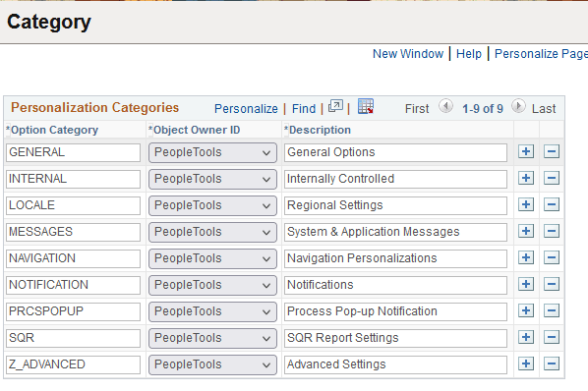
Task: Focus the Z_ADVANCED option category field
Action: (73, 364)
